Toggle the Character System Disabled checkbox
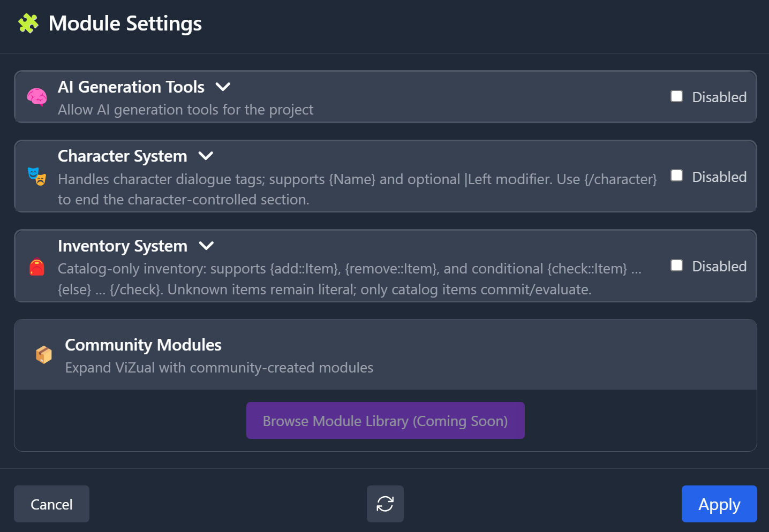Viewport: 769px width, 532px height. (676, 176)
